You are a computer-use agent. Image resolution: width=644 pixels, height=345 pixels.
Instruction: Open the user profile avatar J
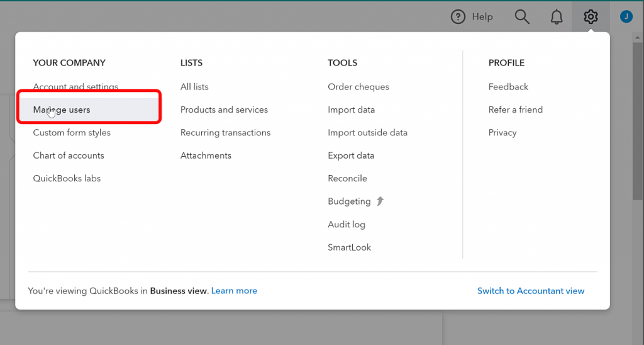tap(626, 17)
